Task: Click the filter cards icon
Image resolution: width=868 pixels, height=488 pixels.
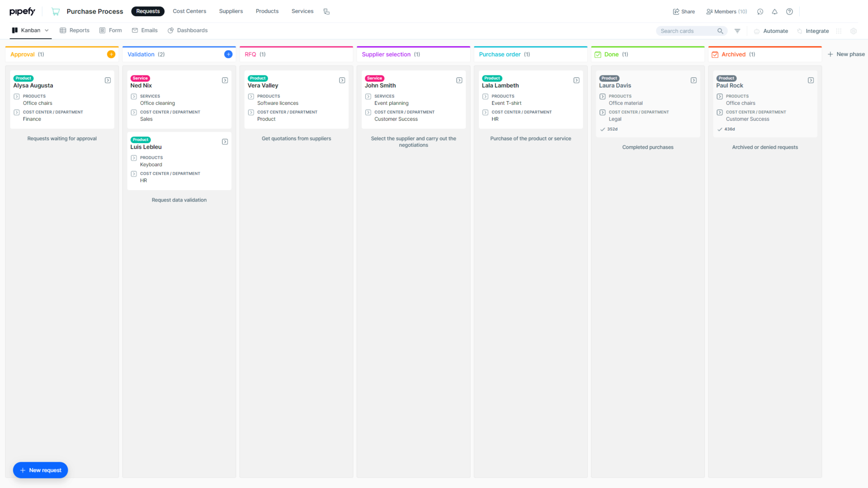Action: click(737, 31)
